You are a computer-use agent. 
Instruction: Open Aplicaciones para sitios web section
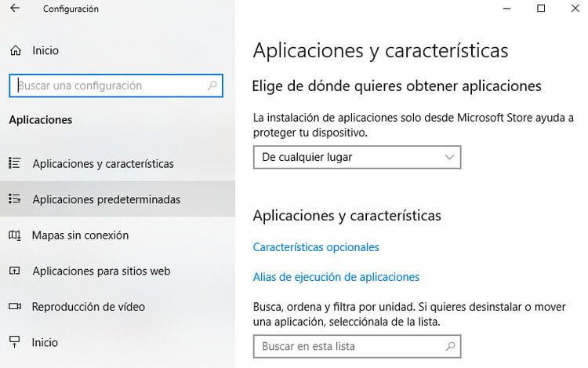point(118,271)
